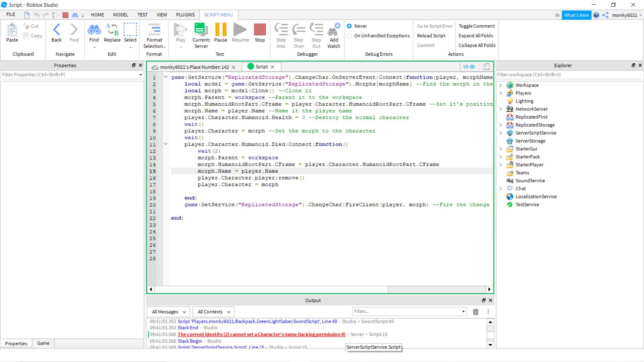The width and height of the screenshot is (644, 362).
Task: Switch to the MODEL ribbon tab
Action: click(x=120, y=15)
